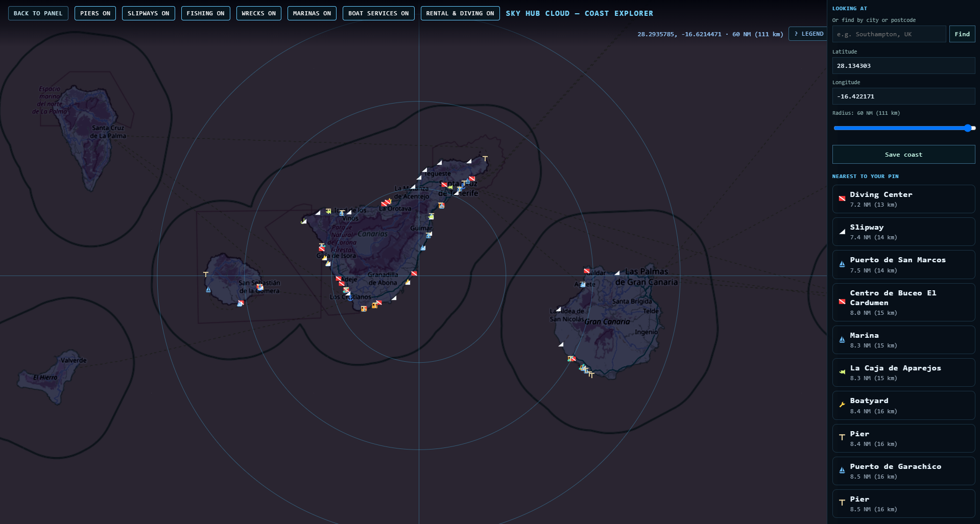Viewport: 980px width, 524px height.
Task: Select the Marina 8.3 NM result
Action: click(x=903, y=340)
